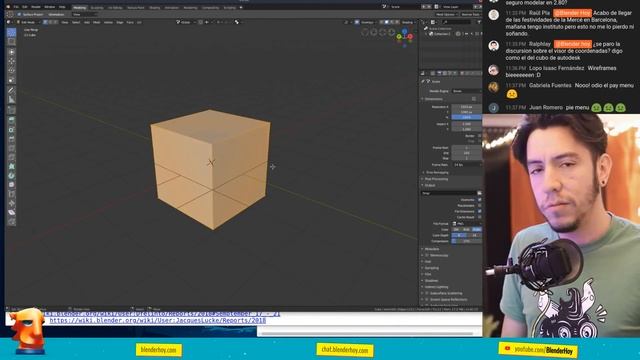Click the output file path field
640x360 pixels.
tap(449, 193)
